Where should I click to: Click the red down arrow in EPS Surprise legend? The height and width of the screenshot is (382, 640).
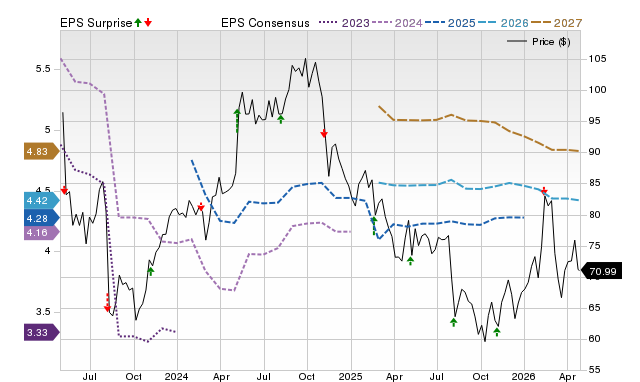click(148, 23)
